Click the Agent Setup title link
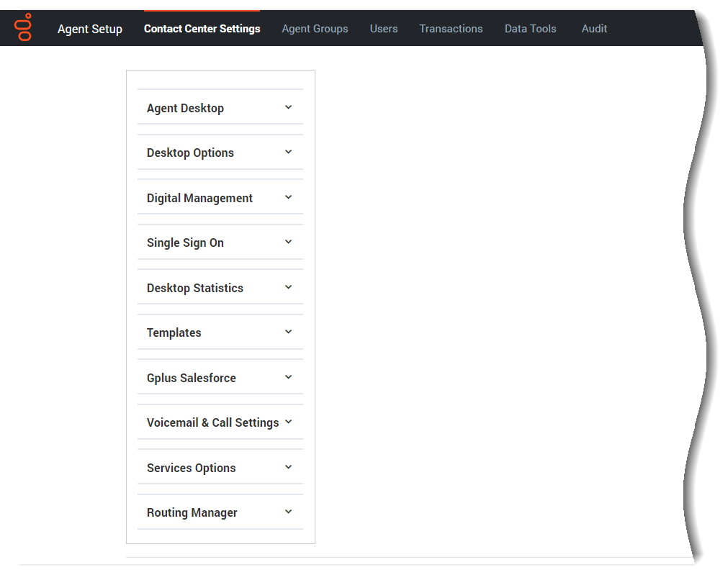Viewport: 728px width, 575px height. tap(90, 29)
